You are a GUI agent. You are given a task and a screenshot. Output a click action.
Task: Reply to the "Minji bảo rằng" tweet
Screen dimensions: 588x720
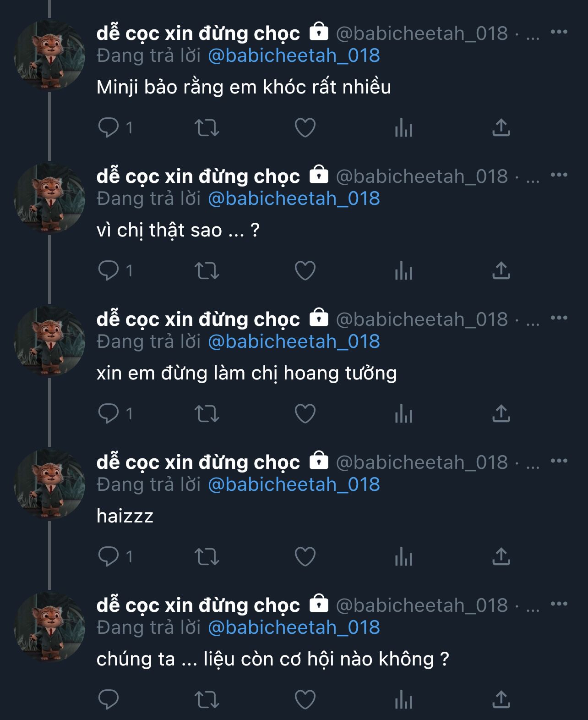click(109, 127)
